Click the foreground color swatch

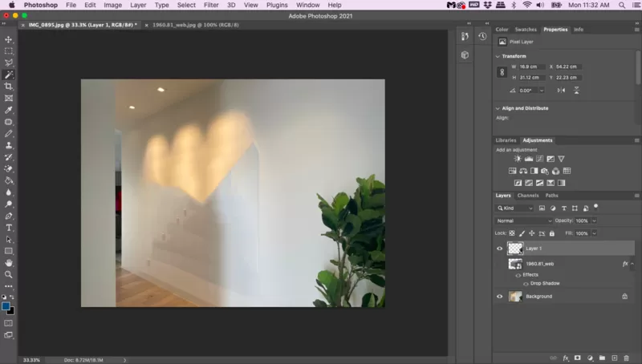[x=6, y=306]
